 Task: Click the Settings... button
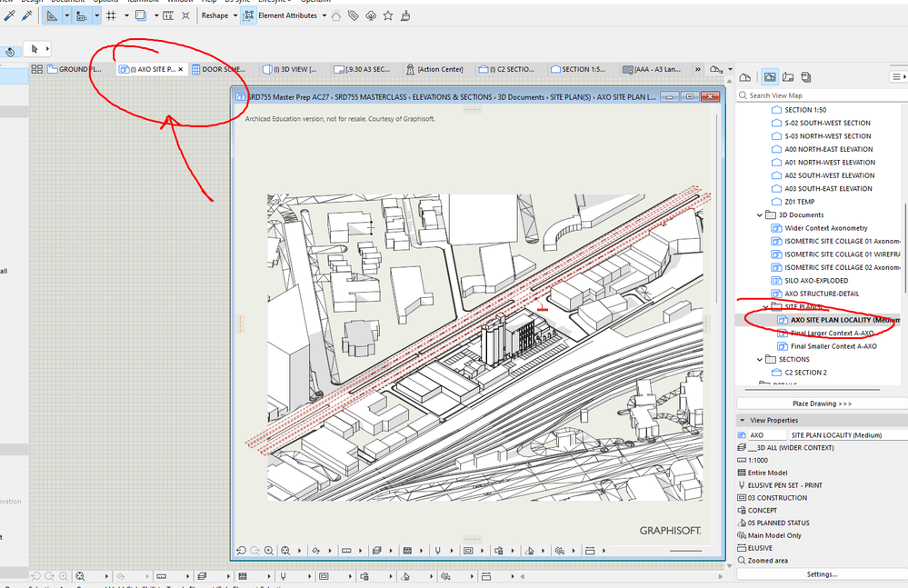click(x=821, y=574)
